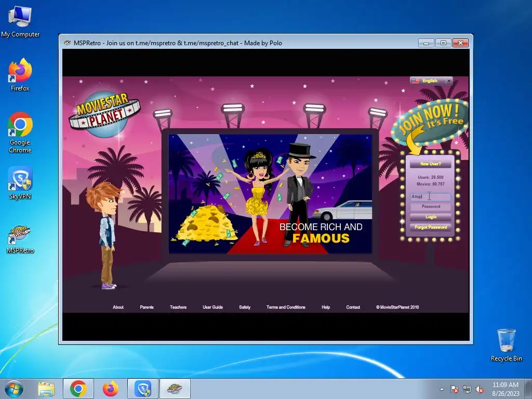Open My Computer desktop icon
This screenshot has width=532, height=399.
(x=20, y=22)
